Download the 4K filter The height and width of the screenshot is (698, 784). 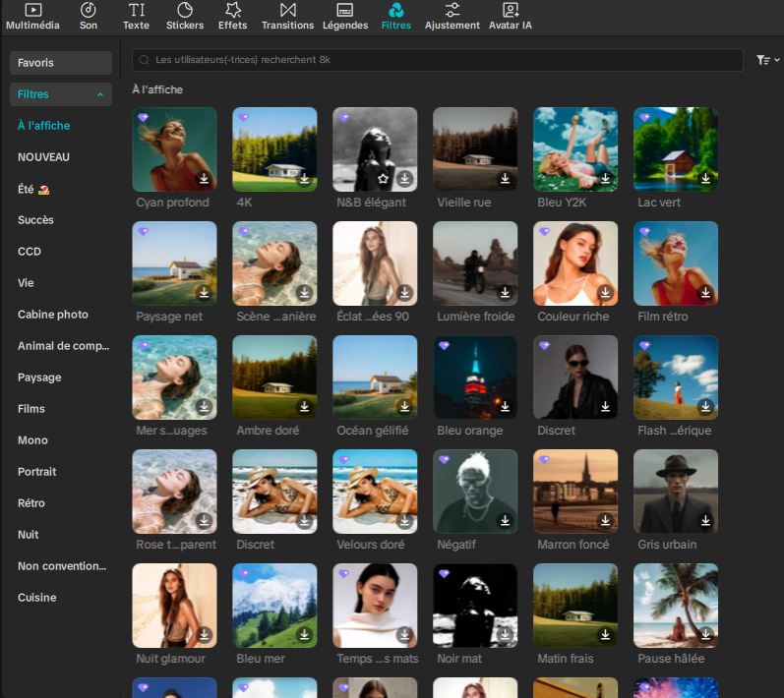click(305, 178)
